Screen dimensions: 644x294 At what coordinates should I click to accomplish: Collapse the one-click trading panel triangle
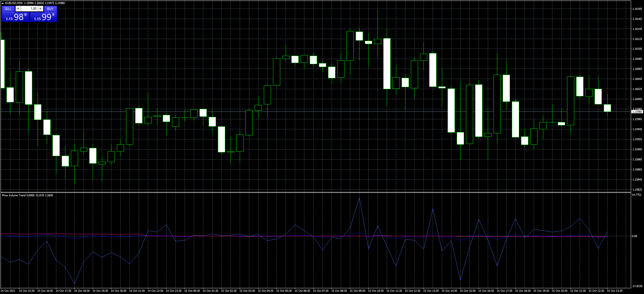(x=3, y=3)
